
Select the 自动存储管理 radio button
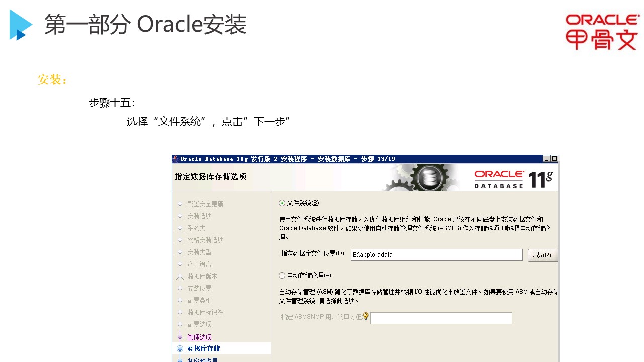click(x=282, y=276)
